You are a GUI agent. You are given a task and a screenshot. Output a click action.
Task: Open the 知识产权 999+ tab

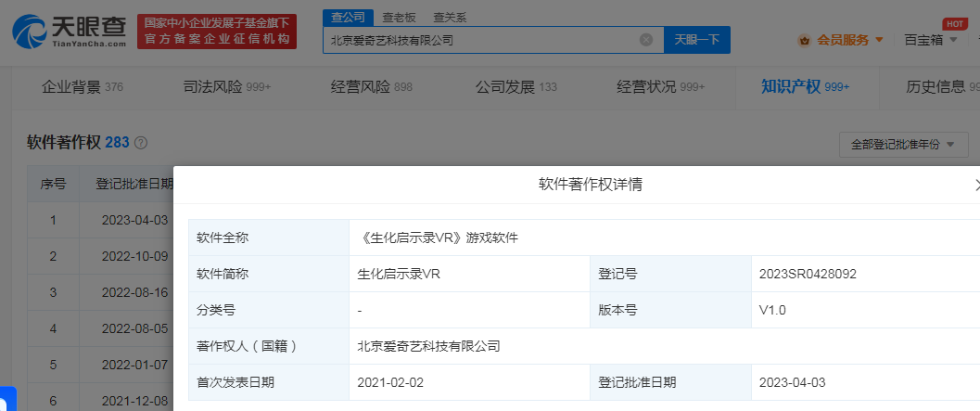point(805,87)
